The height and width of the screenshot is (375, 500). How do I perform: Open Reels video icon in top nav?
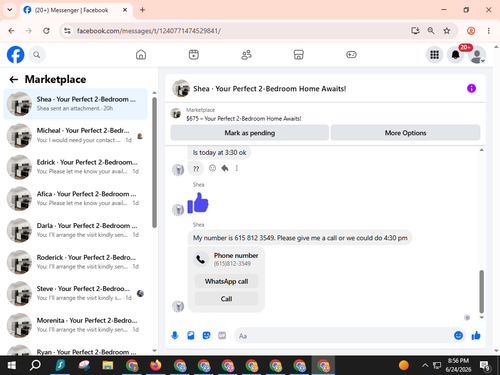[x=194, y=55]
